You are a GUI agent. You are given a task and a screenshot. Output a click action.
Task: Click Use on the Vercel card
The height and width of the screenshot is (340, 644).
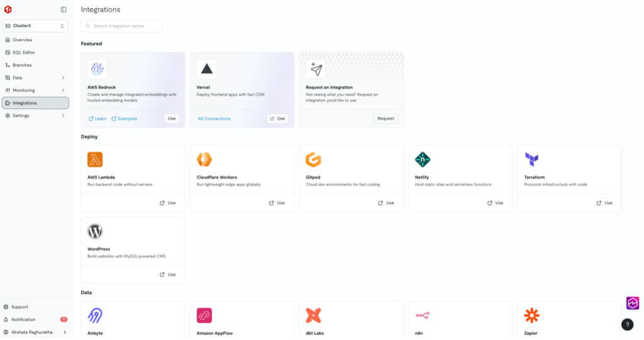pyautogui.click(x=277, y=119)
